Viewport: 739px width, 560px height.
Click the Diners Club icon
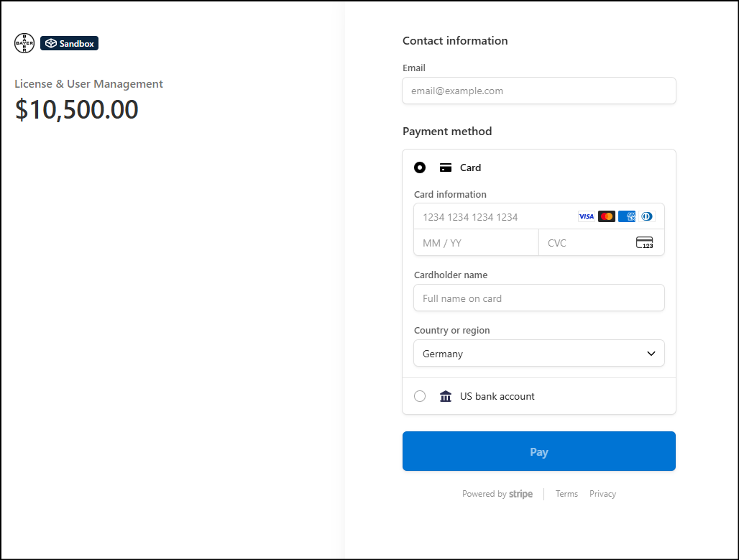(x=646, y=216)
